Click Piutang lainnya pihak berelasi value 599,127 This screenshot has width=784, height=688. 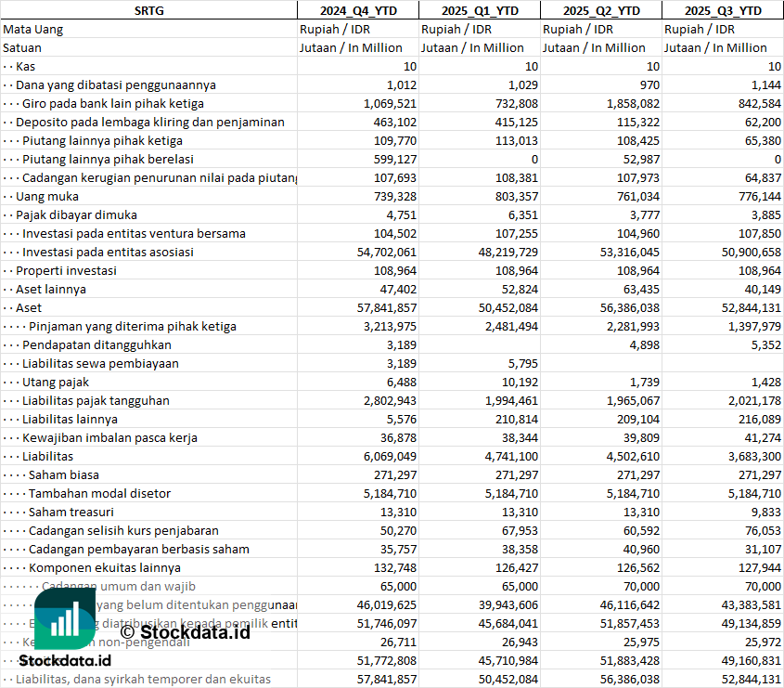point(391,159)
